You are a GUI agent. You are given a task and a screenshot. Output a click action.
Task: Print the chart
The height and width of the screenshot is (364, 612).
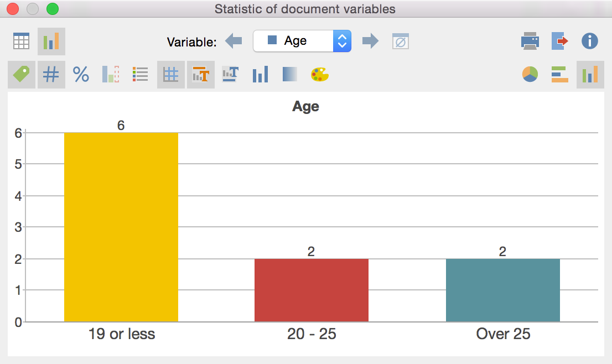coord(530,41)
